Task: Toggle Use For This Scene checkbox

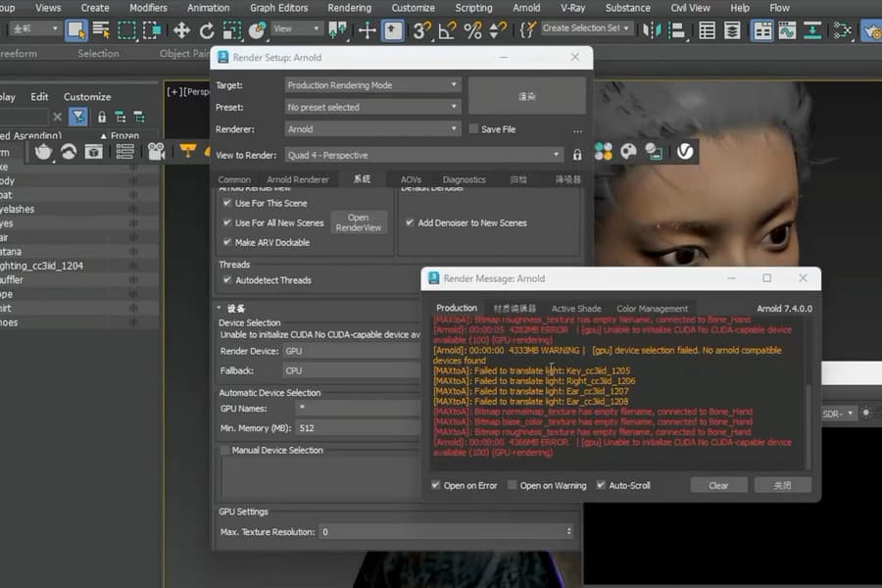Action: [x=227, y=203]
